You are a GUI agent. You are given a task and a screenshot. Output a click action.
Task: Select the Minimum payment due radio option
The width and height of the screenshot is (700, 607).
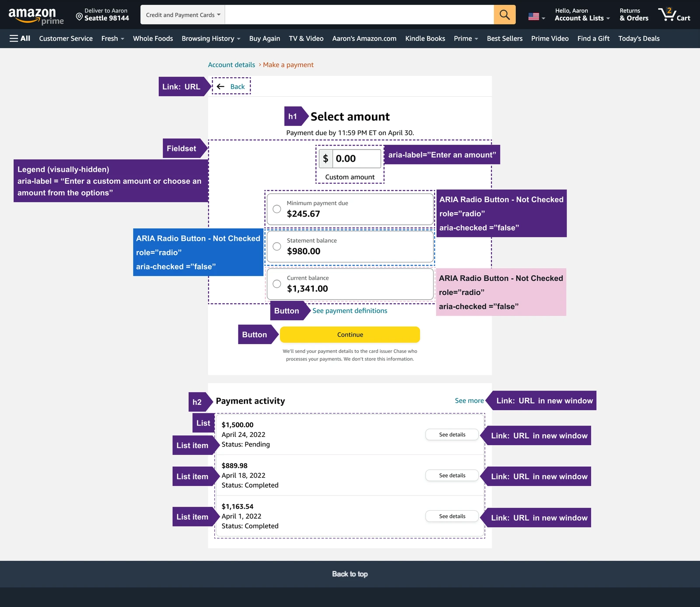pos(350,209)
